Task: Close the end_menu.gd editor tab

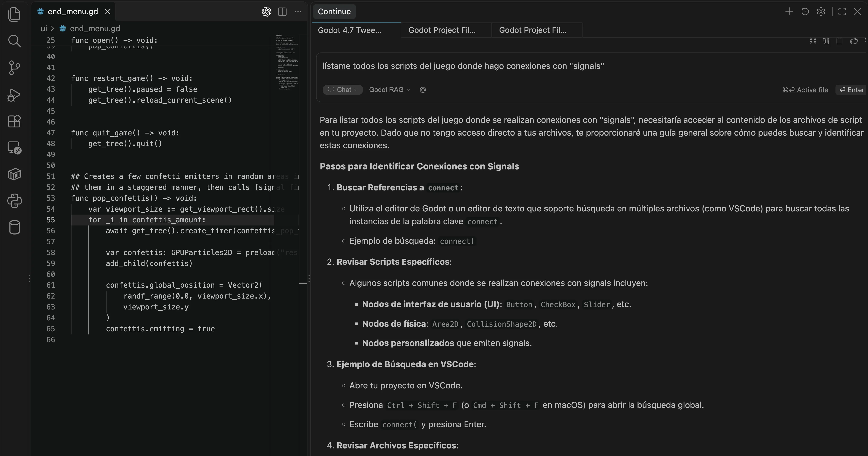Action: click(x=108, y=12)
